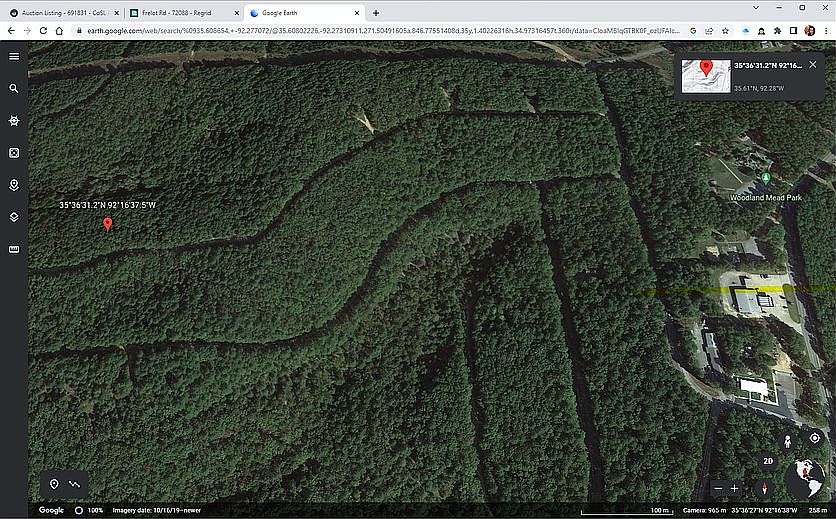Screen dimensions: 836x519
Task: Click the browser forward arrow
Action: [27, 31]
